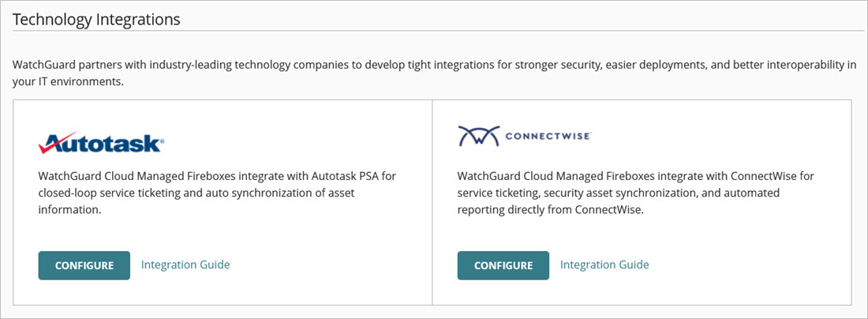Click the line under Technology Integrations heading
Viewport: 868px width, 319px height.
[x=434, y=31]
